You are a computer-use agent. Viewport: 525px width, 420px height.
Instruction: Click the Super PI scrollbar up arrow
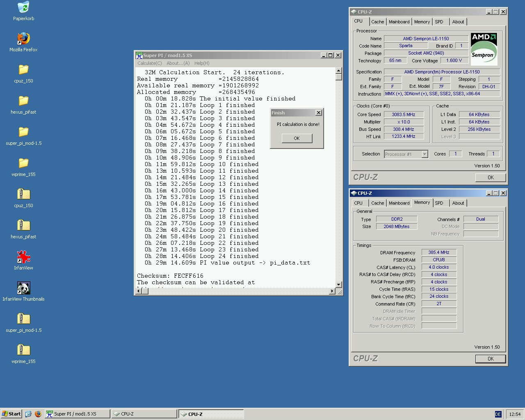tap(338, 71)
